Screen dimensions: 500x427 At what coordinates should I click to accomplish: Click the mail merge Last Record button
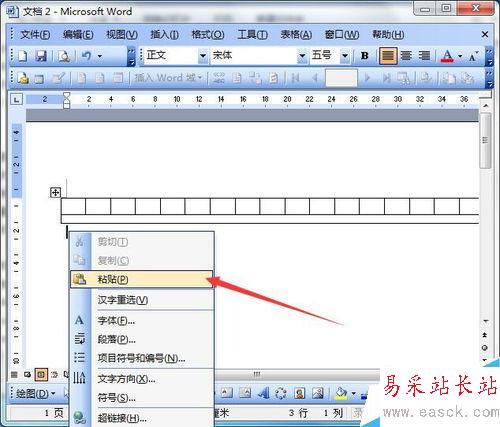(386, 79)
